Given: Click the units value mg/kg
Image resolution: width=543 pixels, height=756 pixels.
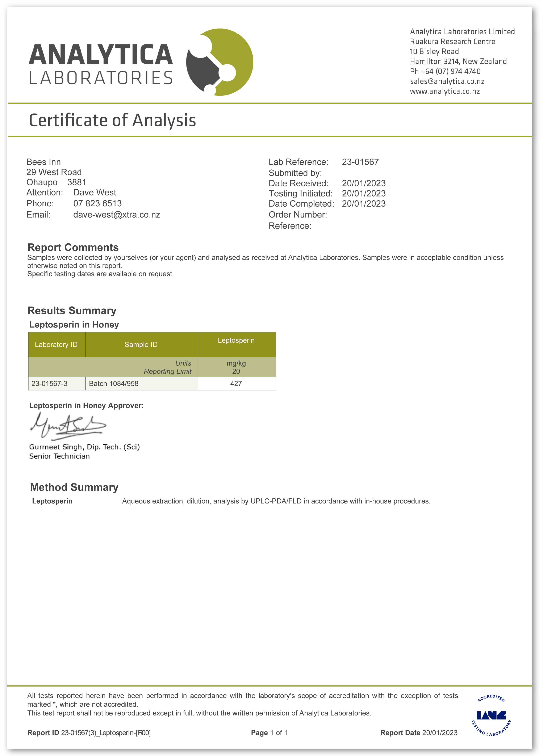Looking at the screenshot, I should coord(236,363).
